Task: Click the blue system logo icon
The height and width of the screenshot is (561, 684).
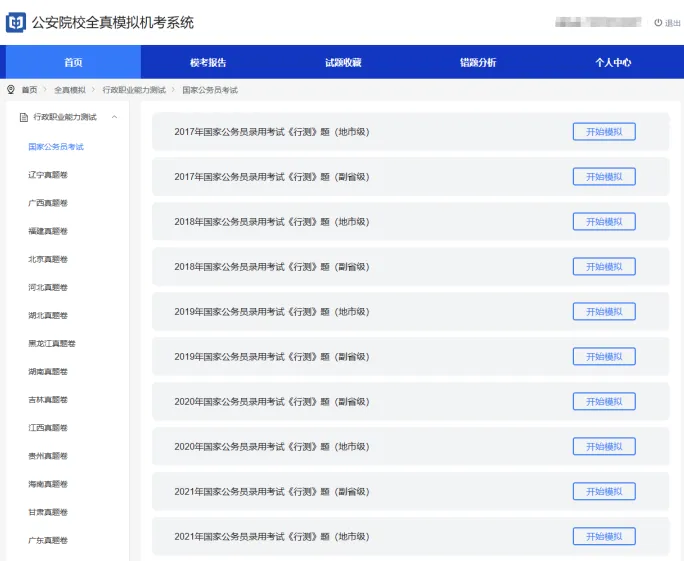Action: 16,22
